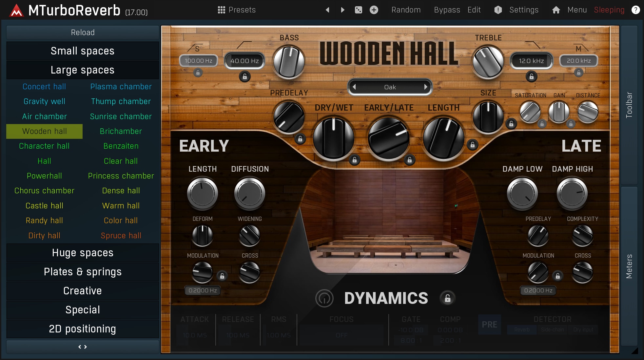Click the Settings hexagon warning icon
Viewport: 644px width, 360px height.
(x=498, y=10)
